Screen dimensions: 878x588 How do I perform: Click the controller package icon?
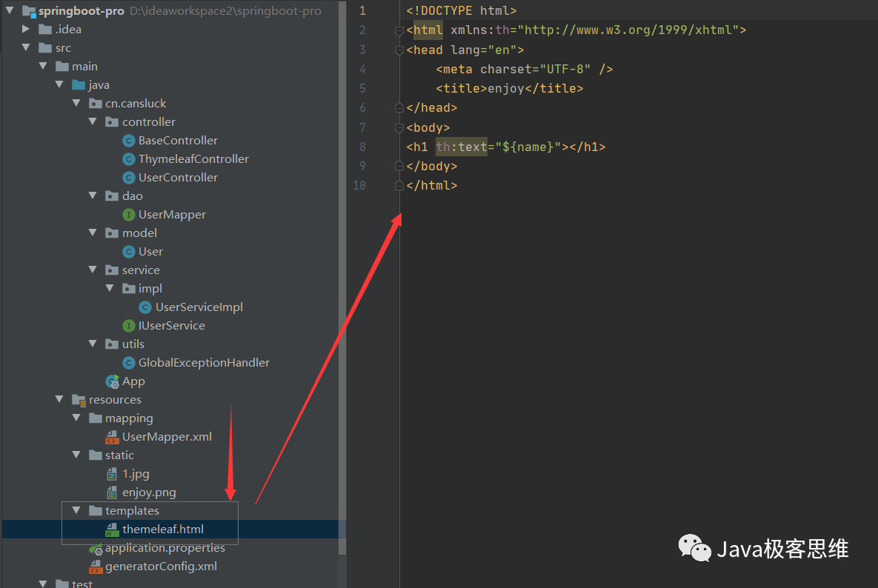tap(112, 122)
